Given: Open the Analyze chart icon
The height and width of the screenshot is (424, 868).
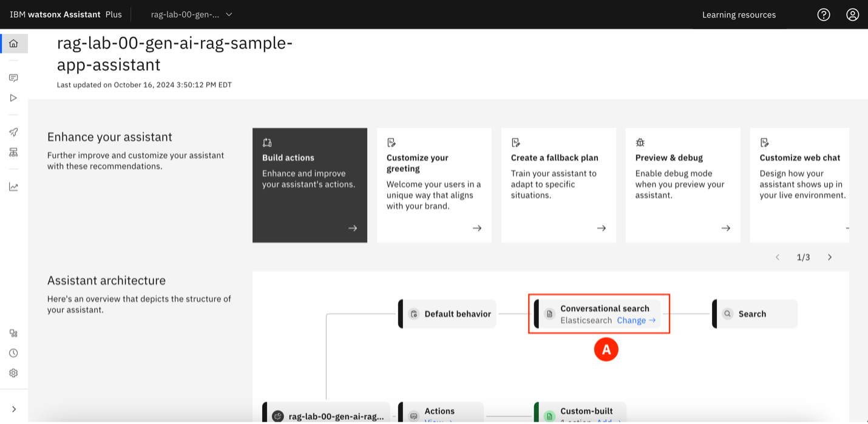Looking at the screenshot, I should [x=13, y=187].
